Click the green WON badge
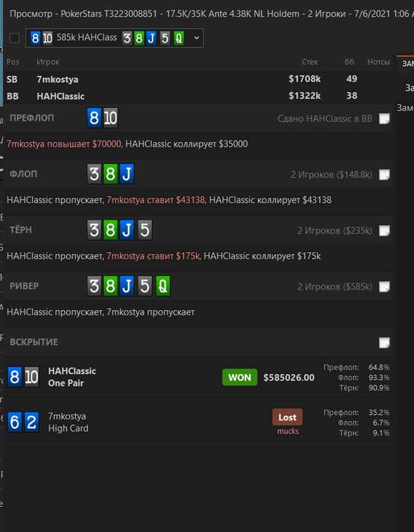The height and width of the screenshot is (532, 414). [240, 377]
